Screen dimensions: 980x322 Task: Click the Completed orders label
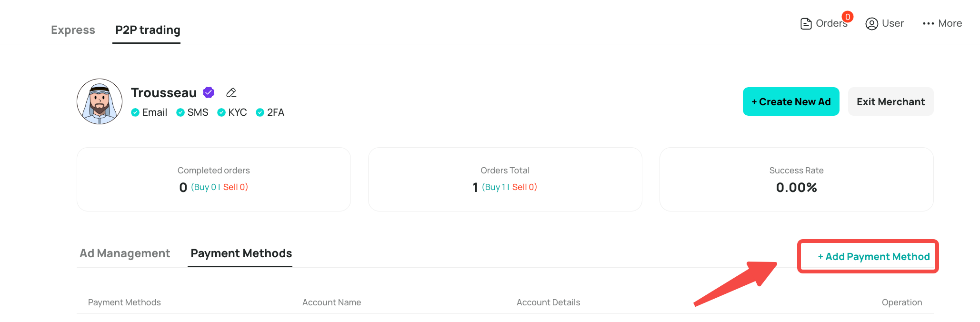pyautogui.click(x=213, y=171)
